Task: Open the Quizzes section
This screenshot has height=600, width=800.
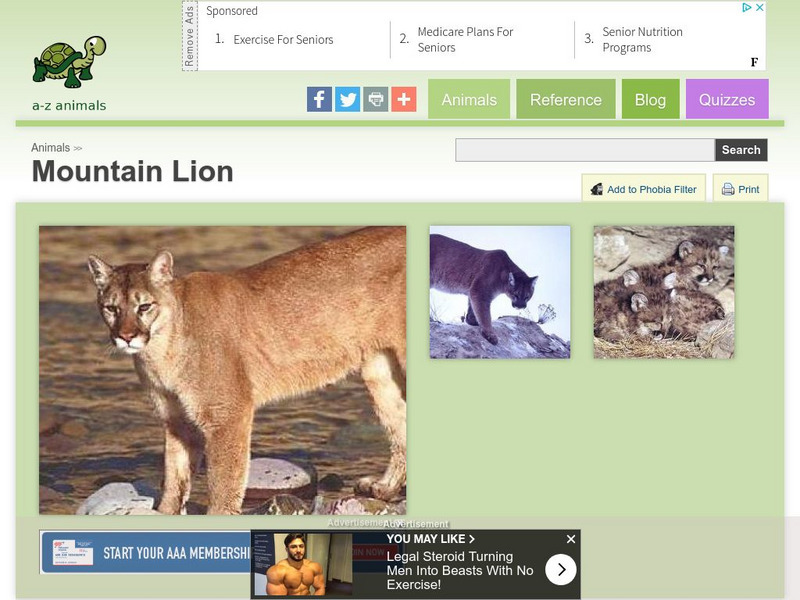Action: (x=727, y=99)
